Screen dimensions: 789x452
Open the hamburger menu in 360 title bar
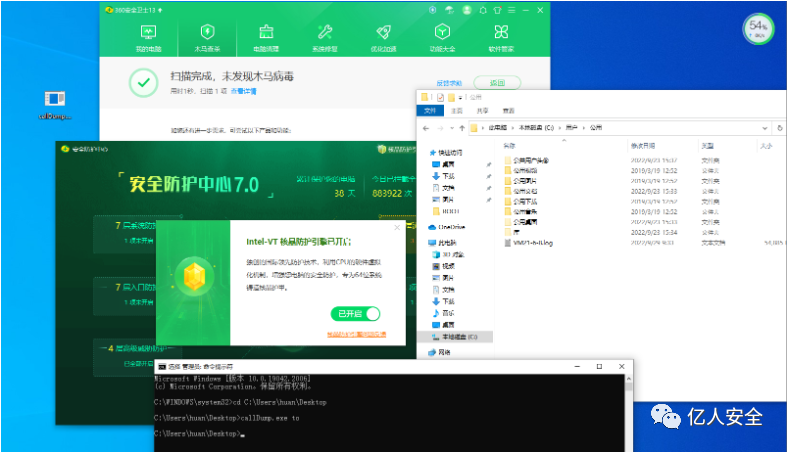point(511,10)
